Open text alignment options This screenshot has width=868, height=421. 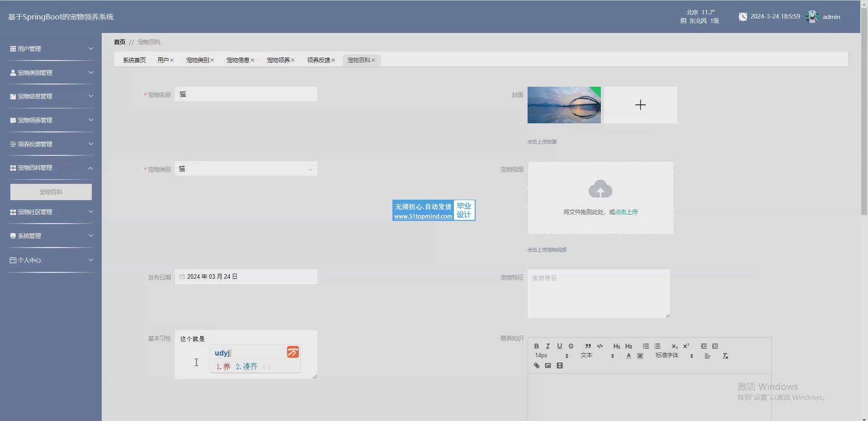(708, 356)
